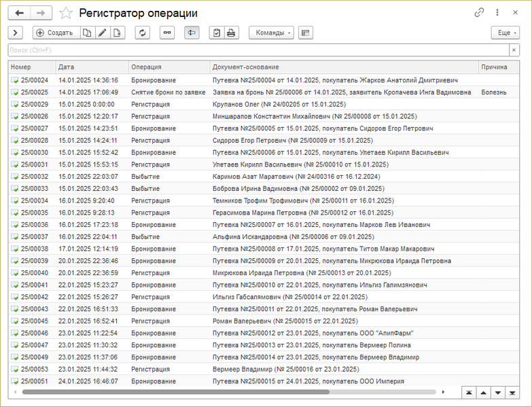Move up one page with up arrow button
The height and width of the screenshot is (407, 532).
coord(484,393)
